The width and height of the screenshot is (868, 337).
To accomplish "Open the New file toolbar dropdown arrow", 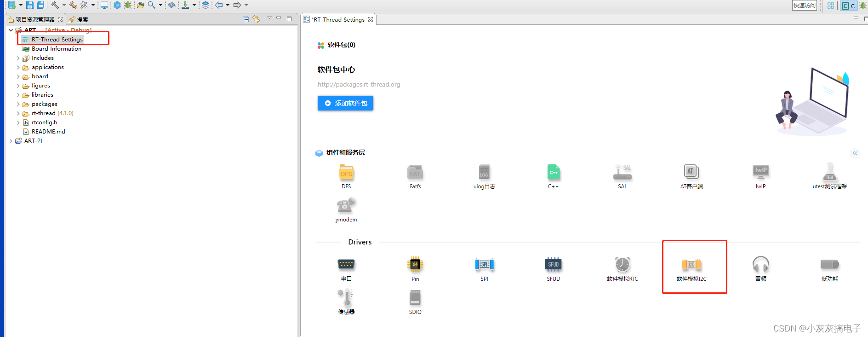I will tap(21, 5).
